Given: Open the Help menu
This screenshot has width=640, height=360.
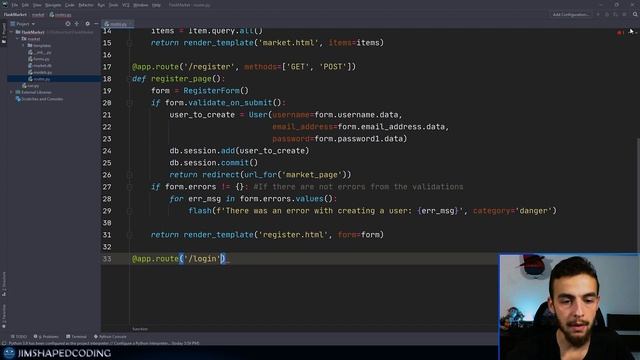Looking at the screenshot, I should (156, 5).
